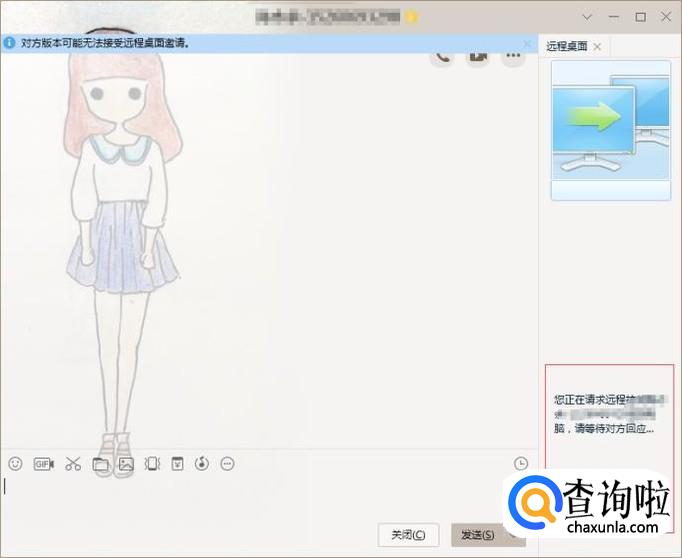
Task: Open message history clock icon
Action: pos(521,464)
